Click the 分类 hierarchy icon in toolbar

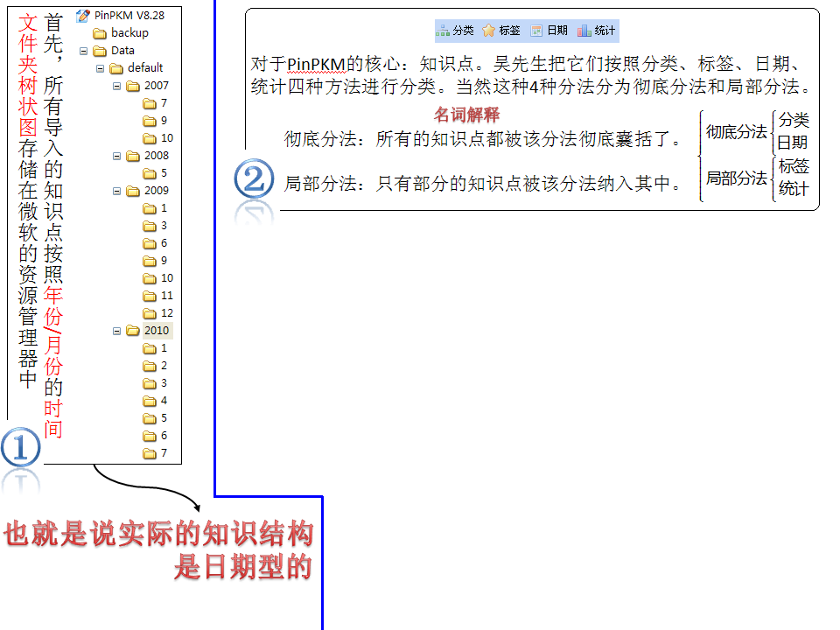[443, 31]
